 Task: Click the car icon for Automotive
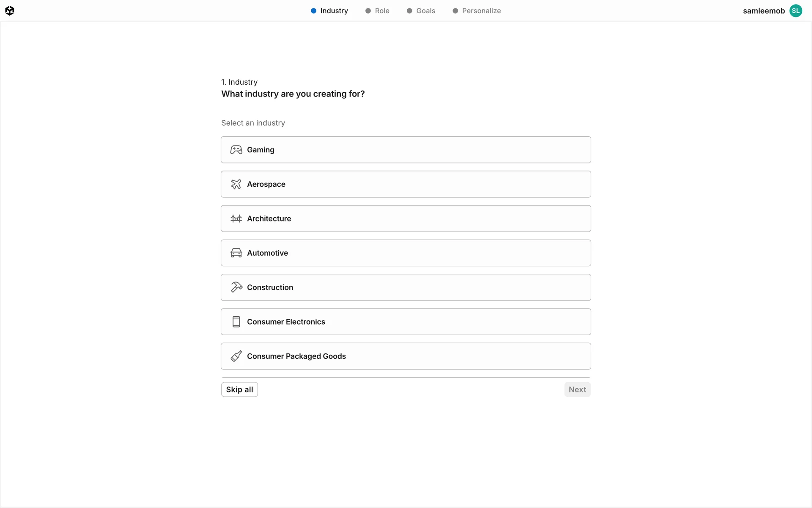pyautogui.click(x=236, y=253)
